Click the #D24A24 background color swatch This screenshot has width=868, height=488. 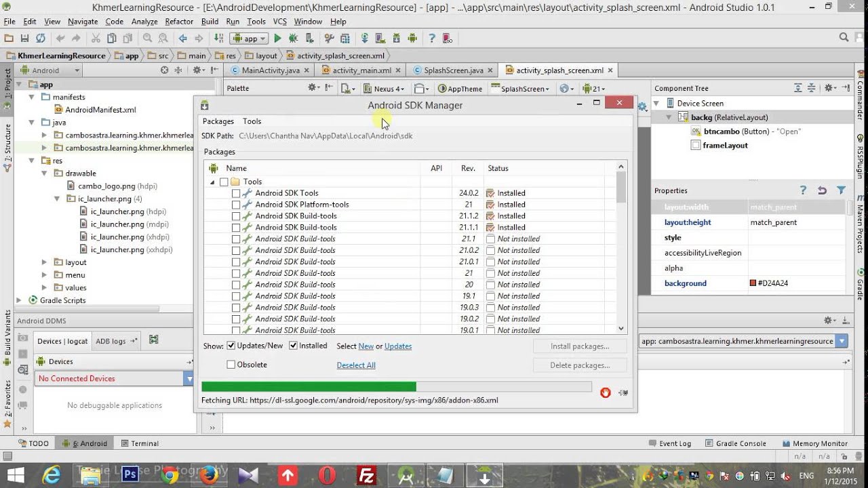(753, 283)
